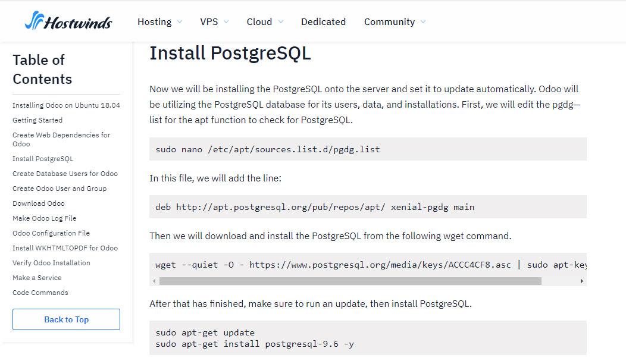This screenshot has height=364, width=626.
Task: Jump to Verify Odoo Installation section
Action: pos(51,263)
